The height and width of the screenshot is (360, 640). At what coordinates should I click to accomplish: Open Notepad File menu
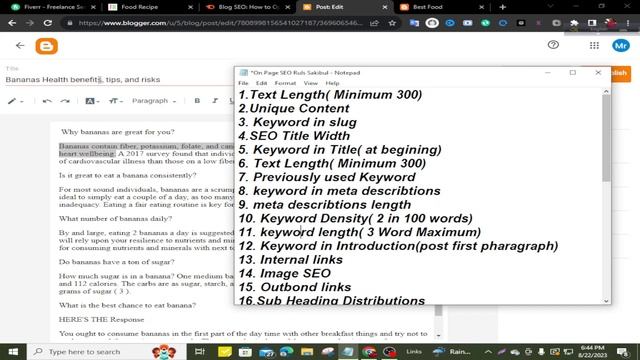tap(243, 83)
